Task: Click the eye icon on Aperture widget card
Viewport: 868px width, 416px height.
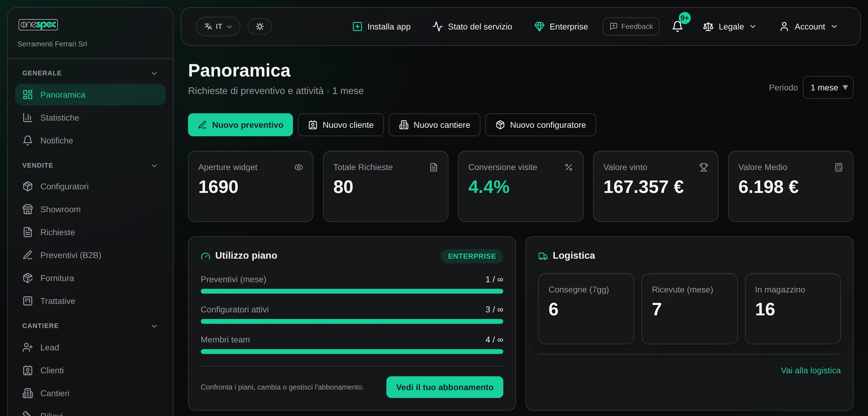Action: [x=299, y=167]
